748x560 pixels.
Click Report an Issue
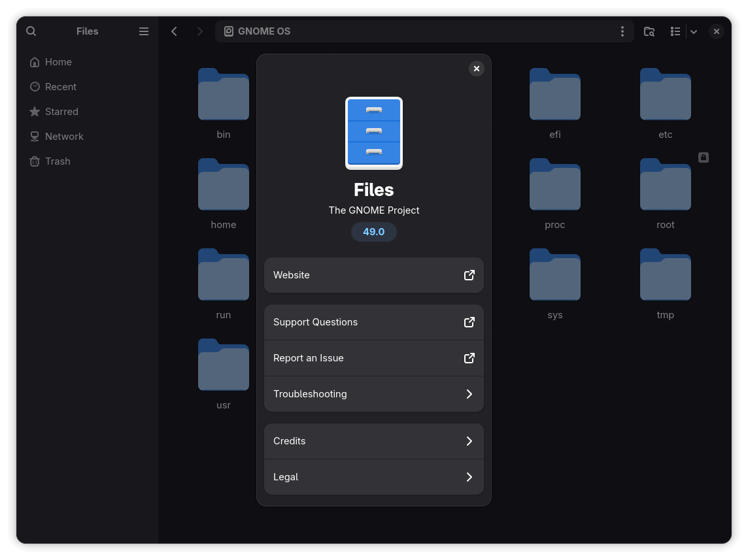374,358
